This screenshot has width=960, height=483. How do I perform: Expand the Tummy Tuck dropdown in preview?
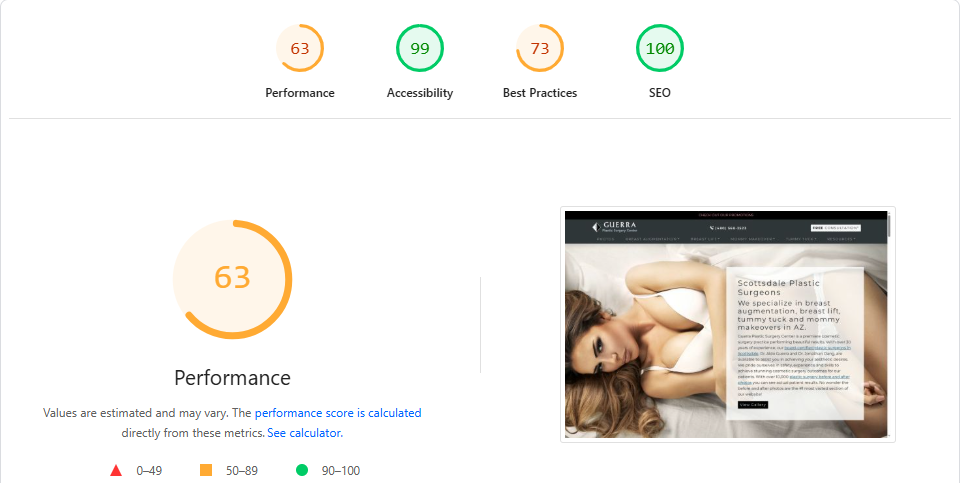click(x=801, y=239)
